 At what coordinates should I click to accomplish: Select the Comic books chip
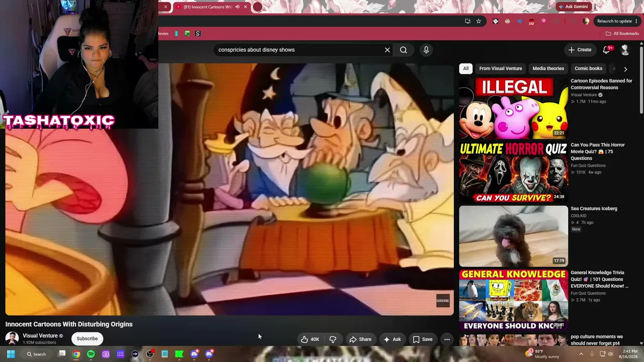[588, 68]
